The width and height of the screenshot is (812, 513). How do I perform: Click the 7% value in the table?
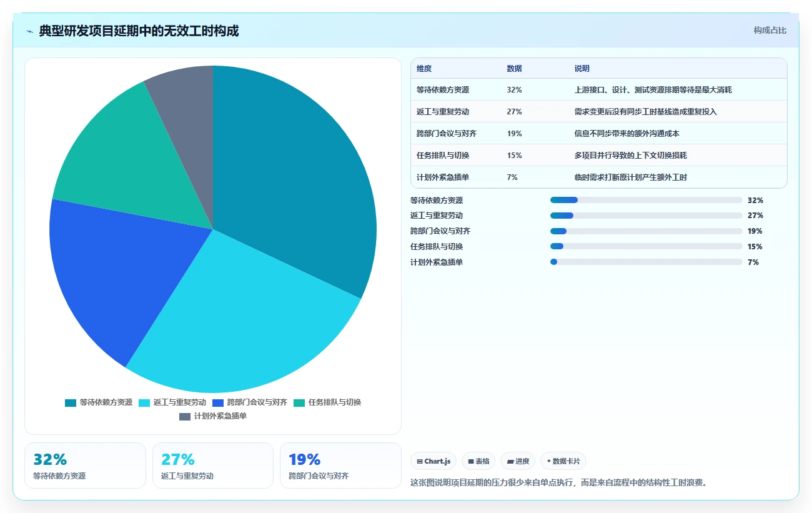[513, 177]
